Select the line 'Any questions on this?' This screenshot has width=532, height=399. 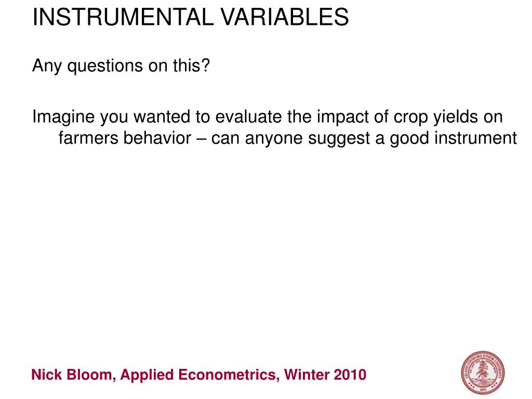click(x=121, y=66)
